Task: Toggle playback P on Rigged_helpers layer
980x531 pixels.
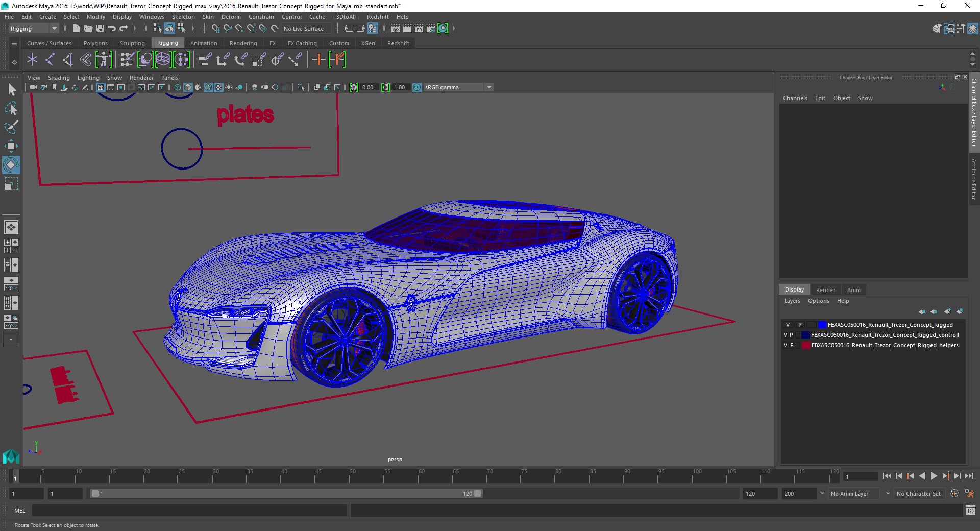Action: [x=792, y=345]
